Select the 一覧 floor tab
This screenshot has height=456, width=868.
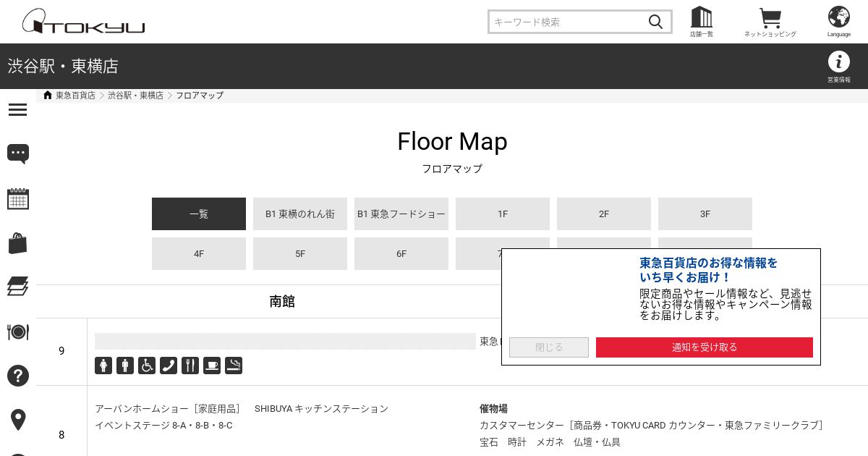tap(199, 214)
